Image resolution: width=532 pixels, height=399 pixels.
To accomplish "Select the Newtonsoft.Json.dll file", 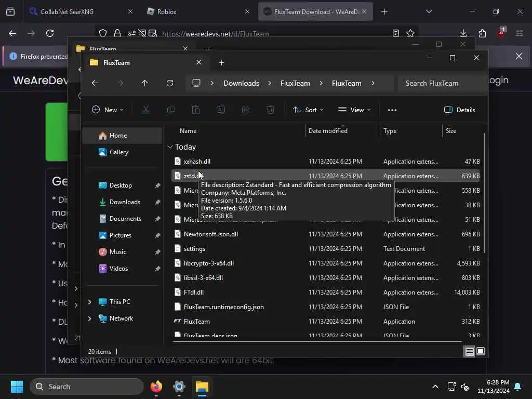I will coord(326,234).
